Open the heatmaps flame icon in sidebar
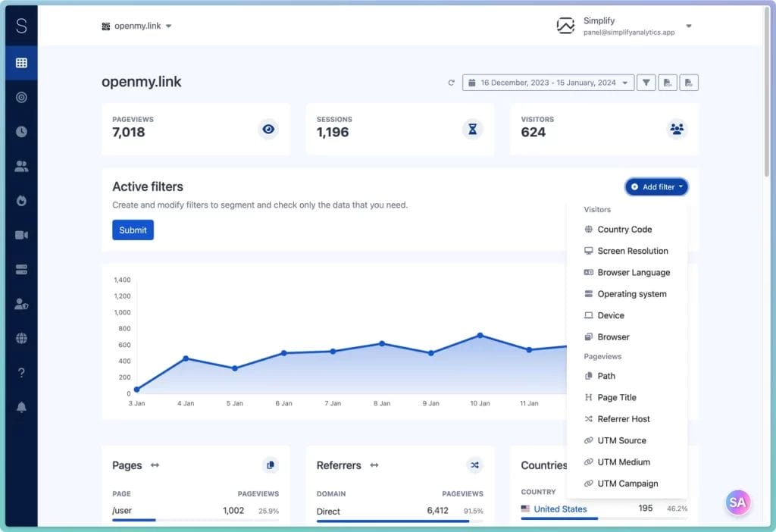 pyautogui.click(x=20, y=200)
